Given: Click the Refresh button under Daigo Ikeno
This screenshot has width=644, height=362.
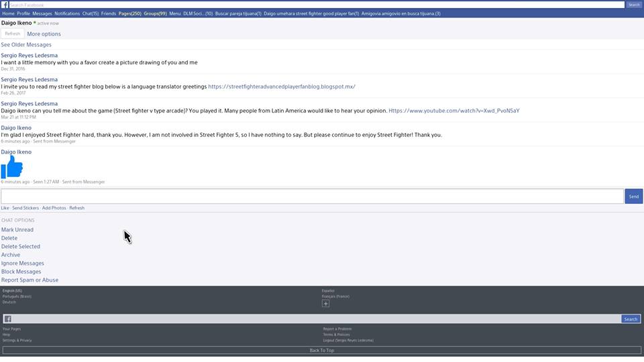Looking at the screenshot, I should coord(12,34).
